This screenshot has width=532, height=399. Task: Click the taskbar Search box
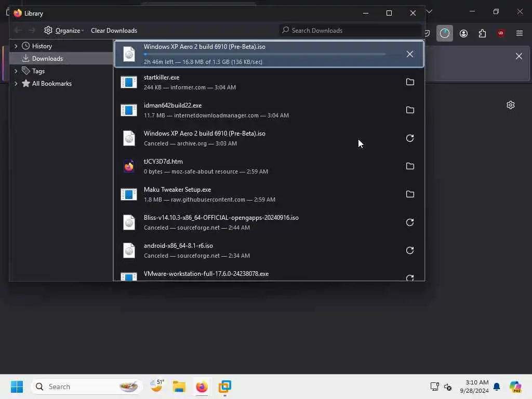(x=87, y=387)
